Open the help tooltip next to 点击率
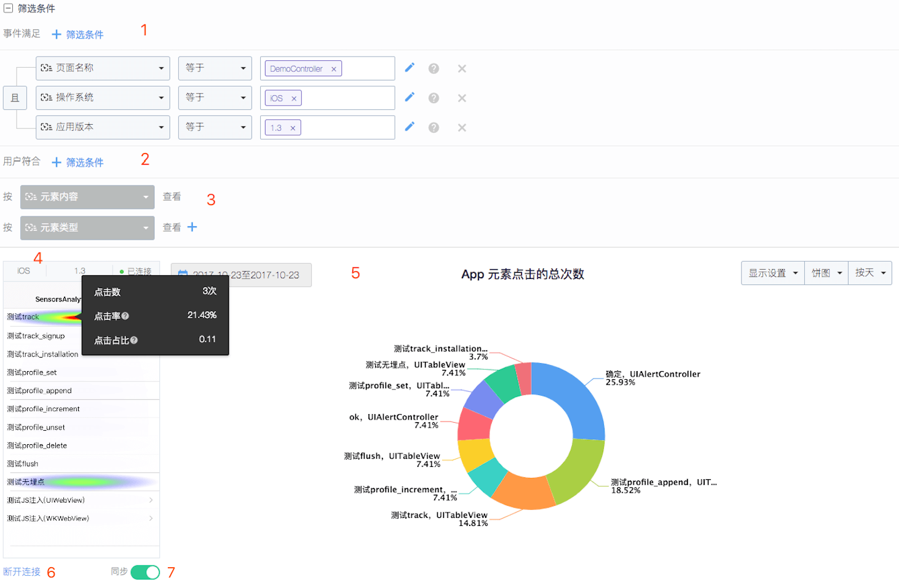 125,316
